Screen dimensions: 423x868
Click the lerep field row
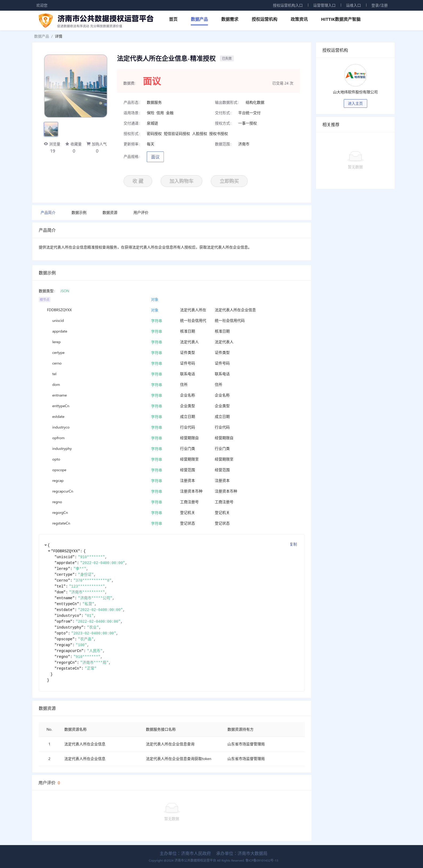172,342
